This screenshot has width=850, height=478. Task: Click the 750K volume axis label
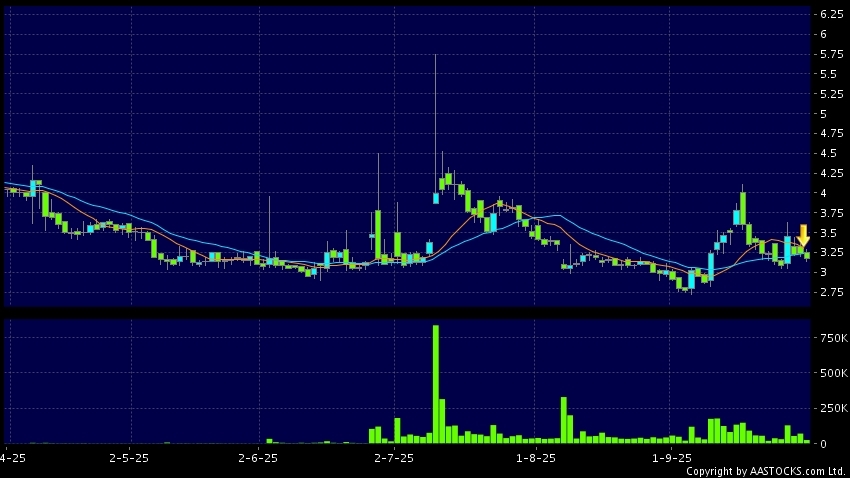click(x=831, y=339)
